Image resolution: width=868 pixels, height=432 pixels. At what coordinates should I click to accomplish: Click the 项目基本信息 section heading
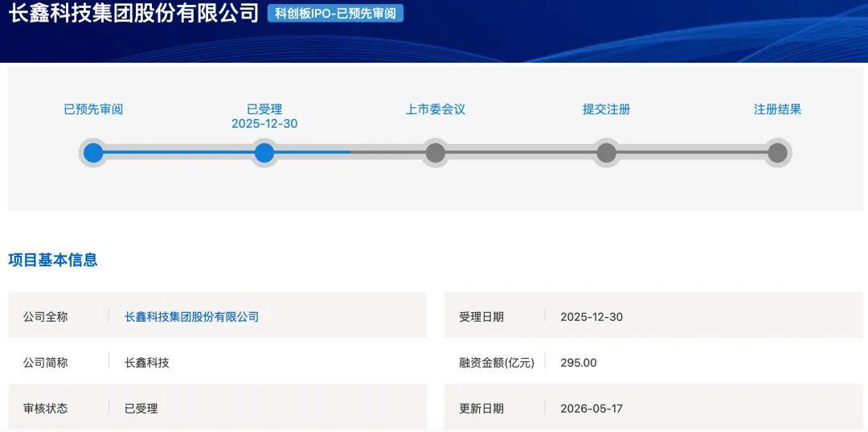[53, 260]
